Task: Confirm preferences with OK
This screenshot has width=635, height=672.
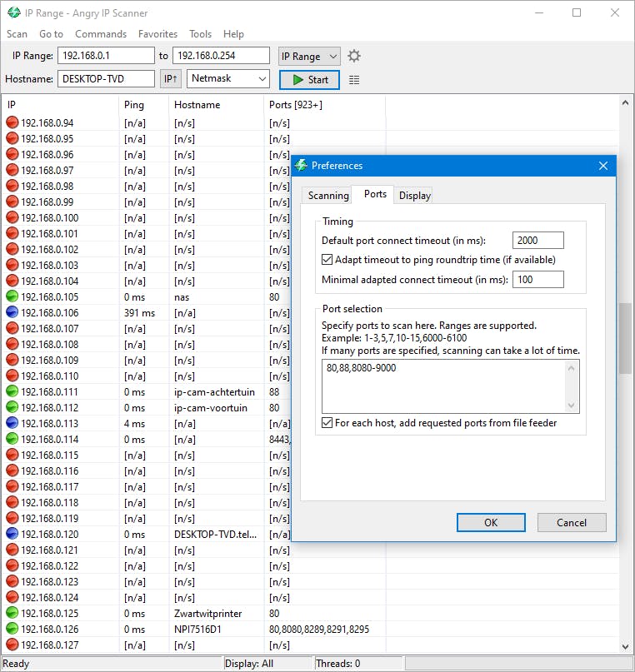Action: click(491, 522)
